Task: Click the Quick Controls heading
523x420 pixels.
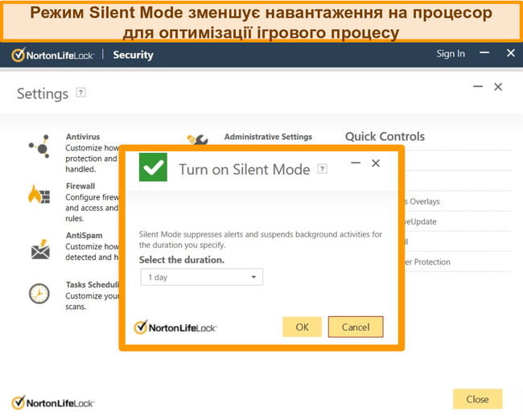Action: pyautogui.click(x=385, y=137)
